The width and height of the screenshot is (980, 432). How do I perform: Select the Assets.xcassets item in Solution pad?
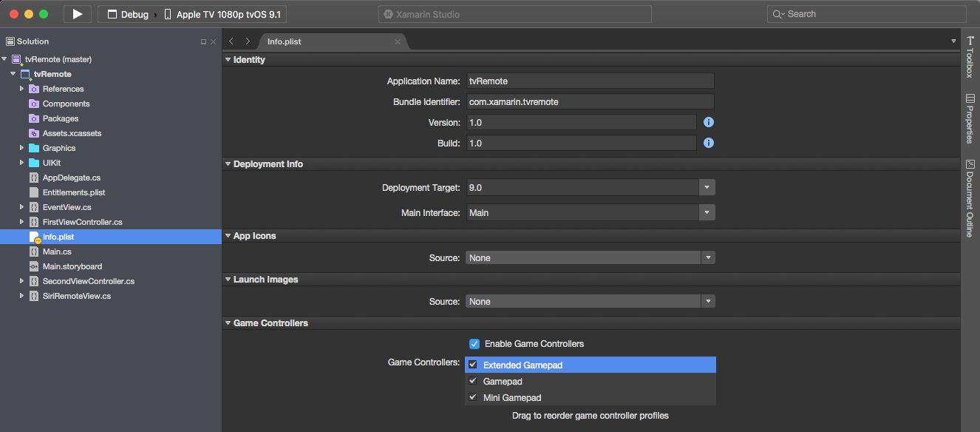click(x=72, y=133)
